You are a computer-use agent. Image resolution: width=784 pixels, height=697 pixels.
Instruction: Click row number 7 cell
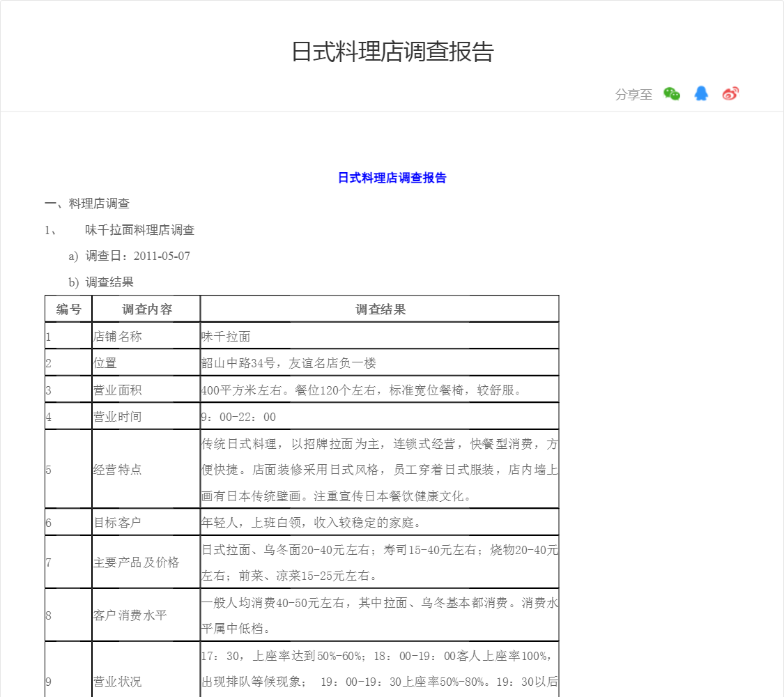point(68,562)
